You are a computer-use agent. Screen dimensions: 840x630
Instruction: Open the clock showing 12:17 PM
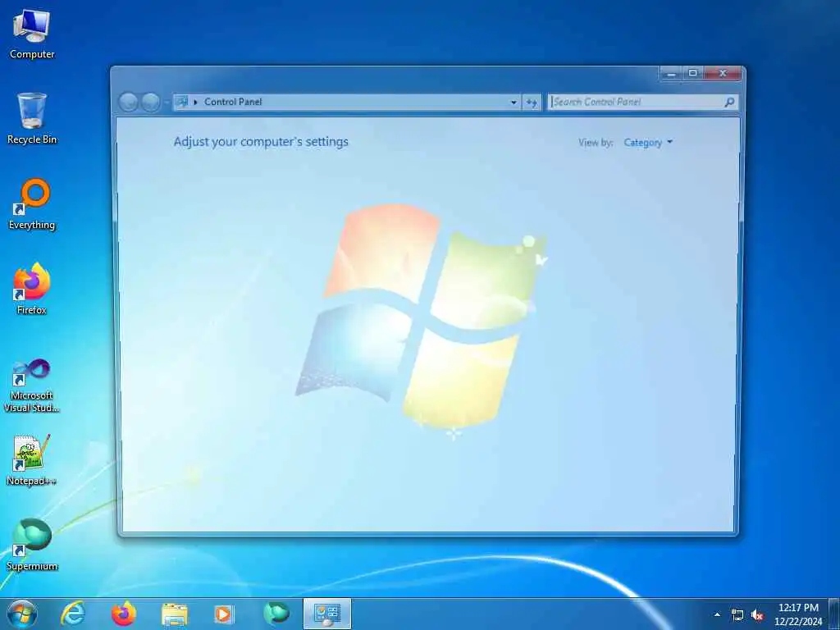798,614
